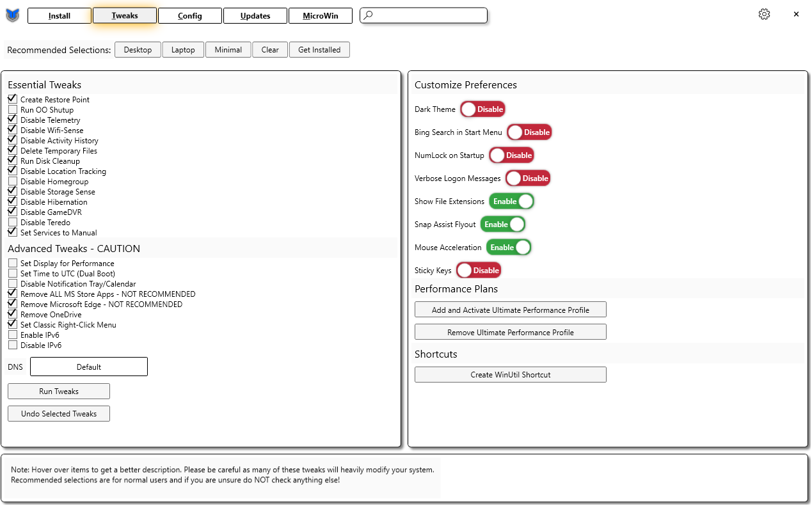Apply the Laptop recommended selection
The image size is (812, 506).
183,50
